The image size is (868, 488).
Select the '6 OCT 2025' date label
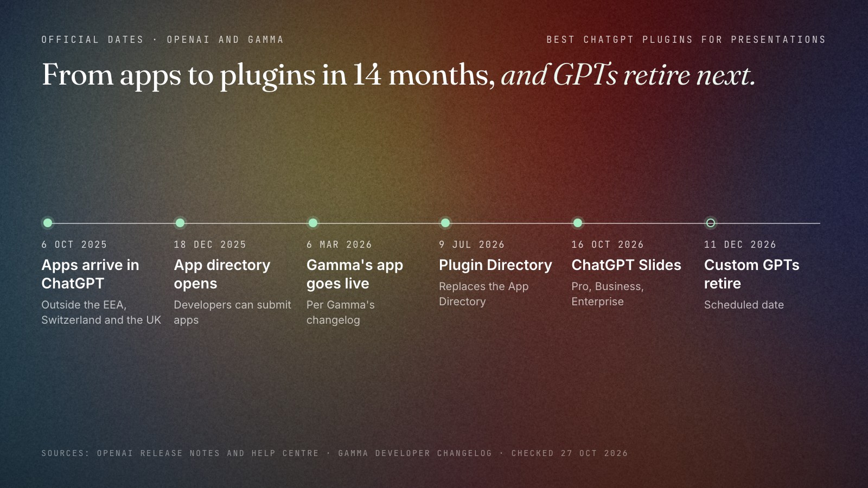coord(74,245)
